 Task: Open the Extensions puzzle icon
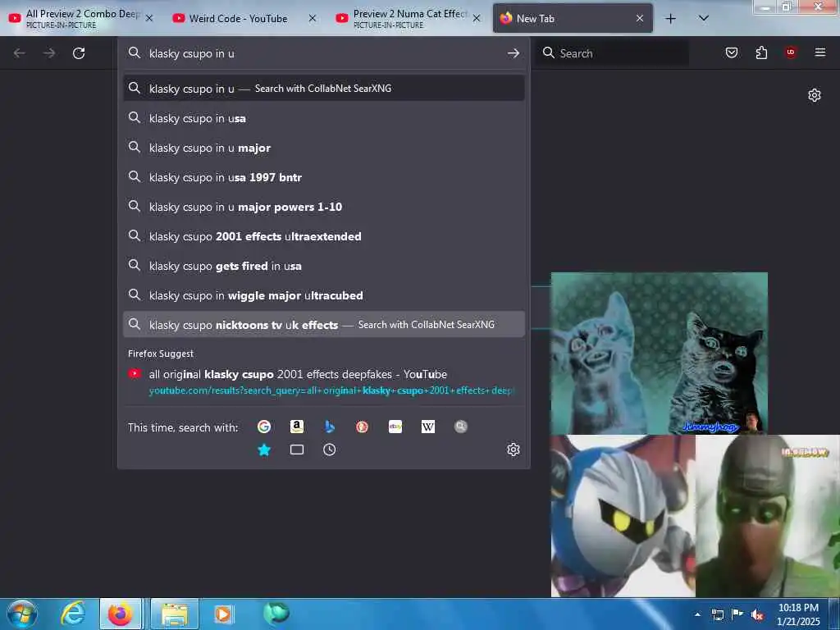coord(761,52)
